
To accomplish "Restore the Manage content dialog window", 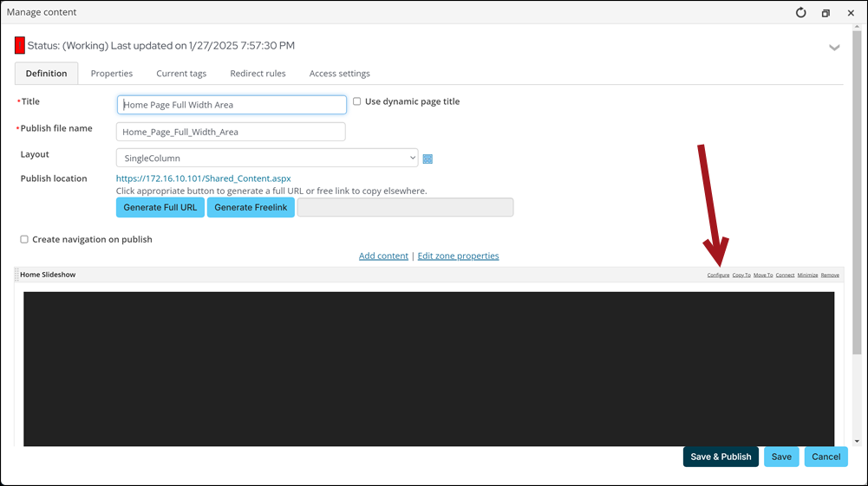I will click(826, 13).
